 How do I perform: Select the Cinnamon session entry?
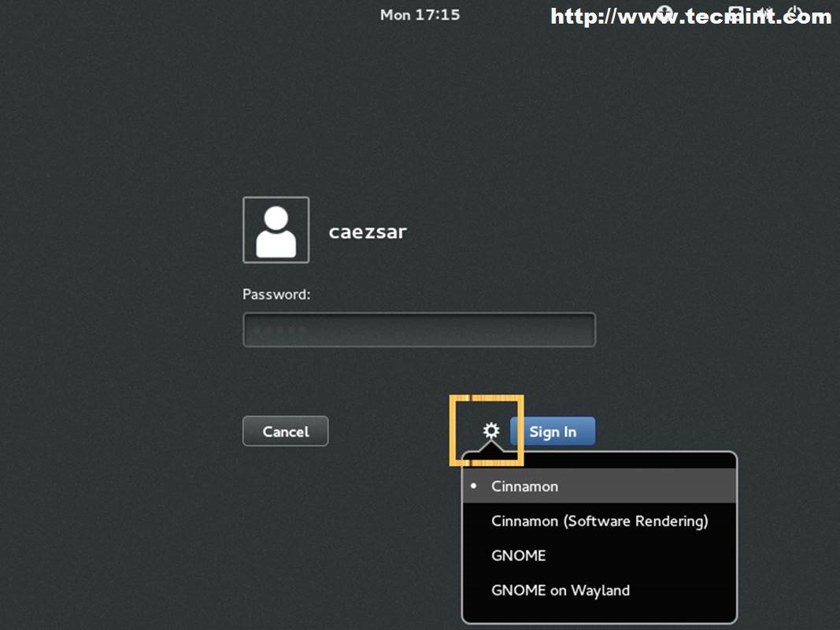coord(599,487)
